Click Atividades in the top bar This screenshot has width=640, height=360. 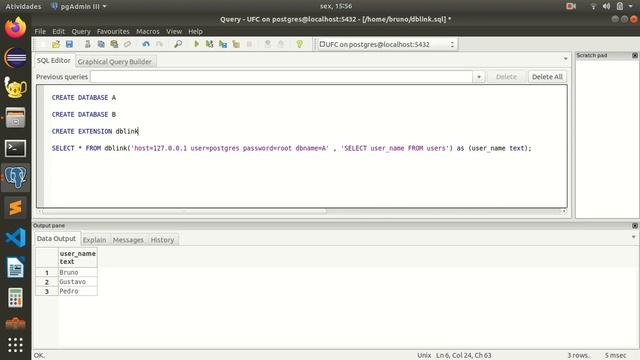click(x=23, y=6)
